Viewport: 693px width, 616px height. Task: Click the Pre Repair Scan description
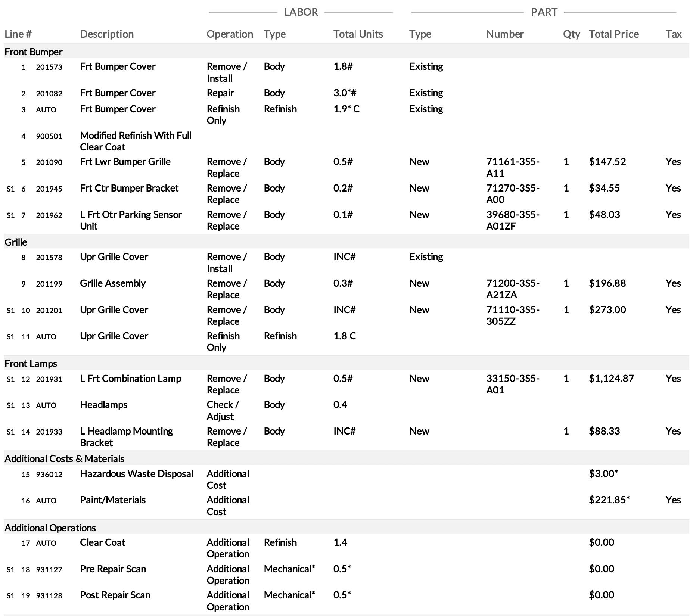[x=113, y=569]
